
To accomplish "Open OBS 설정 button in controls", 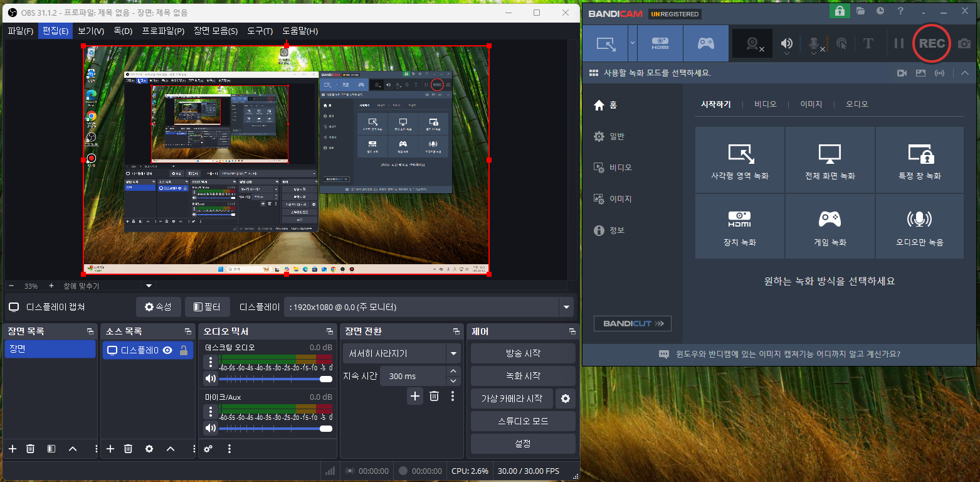I will point(523,444).
